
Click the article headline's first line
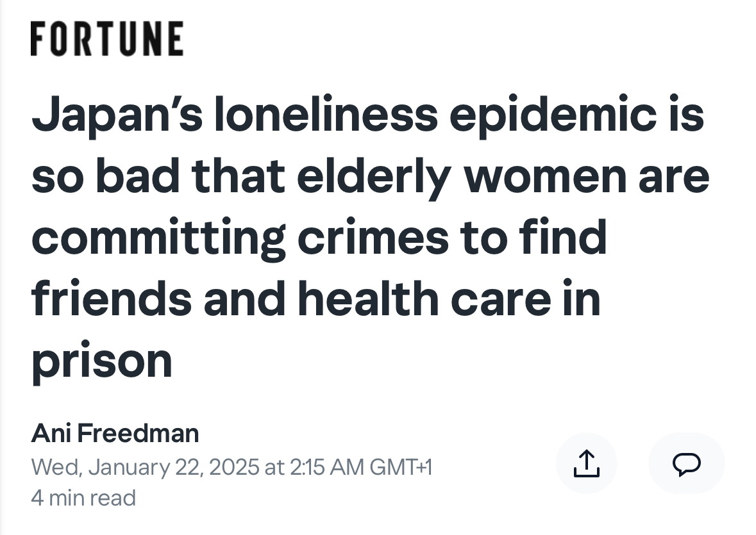(x=367, y=116)
